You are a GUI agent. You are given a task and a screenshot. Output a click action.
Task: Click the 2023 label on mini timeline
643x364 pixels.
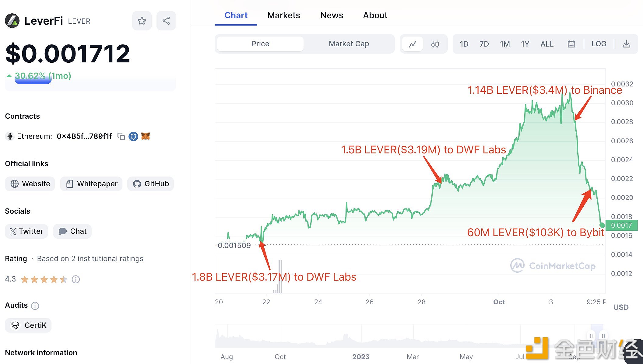tap(361, 357)
